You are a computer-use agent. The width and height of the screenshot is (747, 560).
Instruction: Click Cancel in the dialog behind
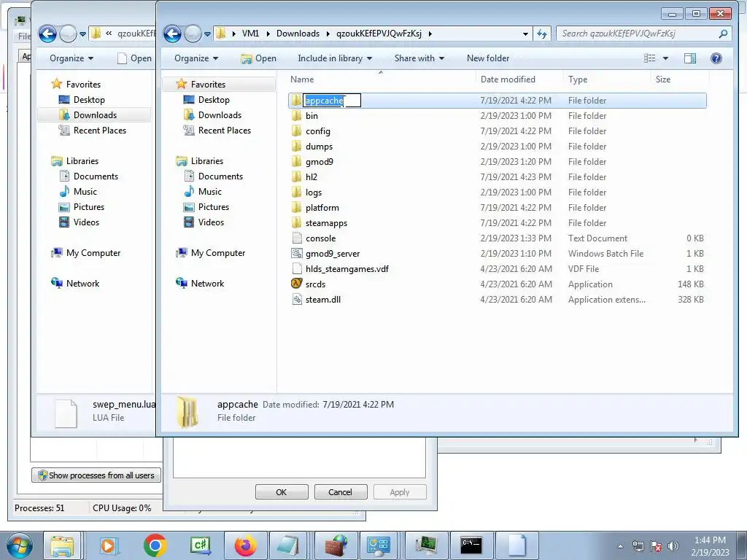click(x=340, y=492)
